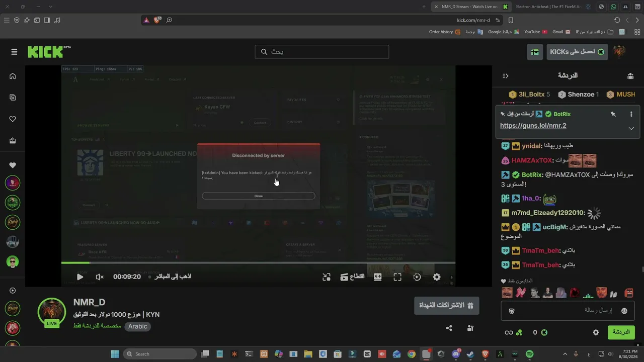Click the player replay circle icon

pos(417,277)
